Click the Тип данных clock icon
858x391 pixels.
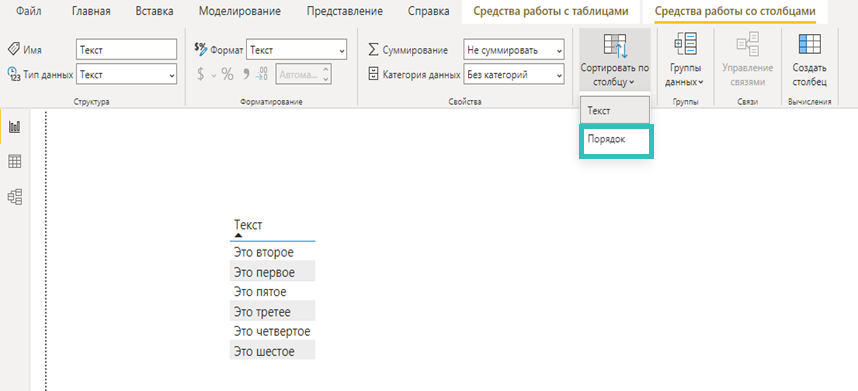click(x=13, y=74)
